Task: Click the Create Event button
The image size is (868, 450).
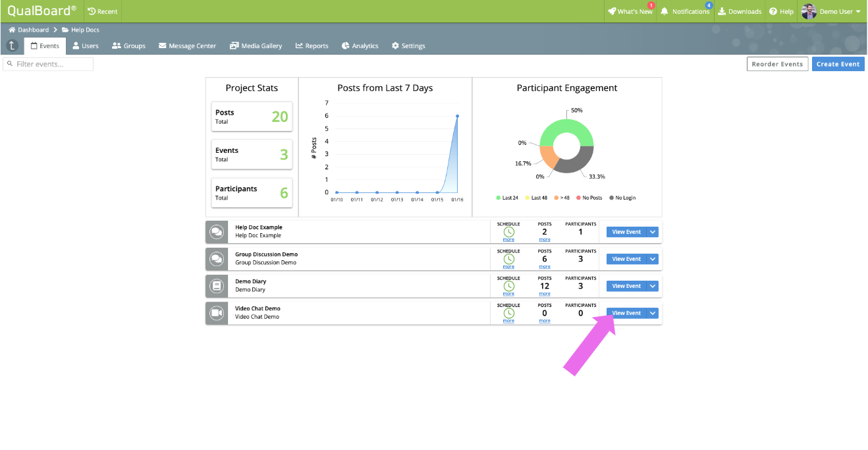Action: (838, 64)
